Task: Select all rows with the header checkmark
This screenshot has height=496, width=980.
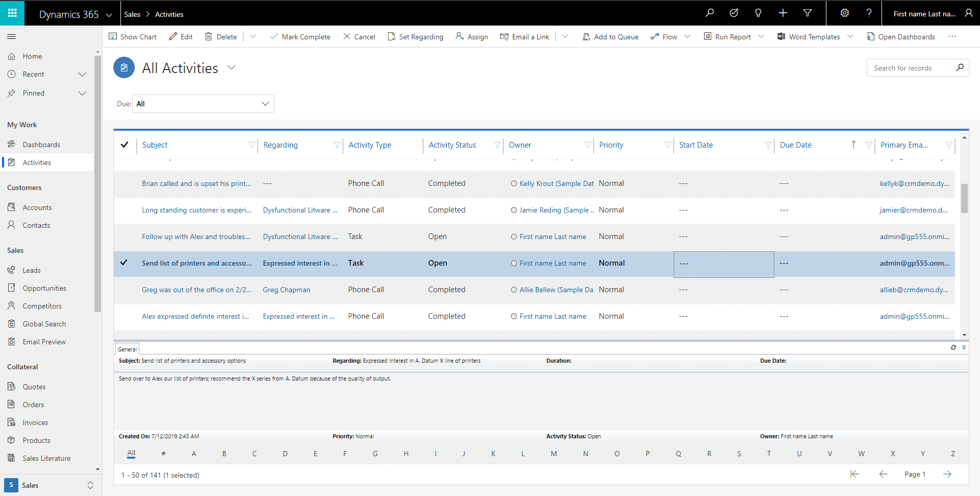Action: 124,145
